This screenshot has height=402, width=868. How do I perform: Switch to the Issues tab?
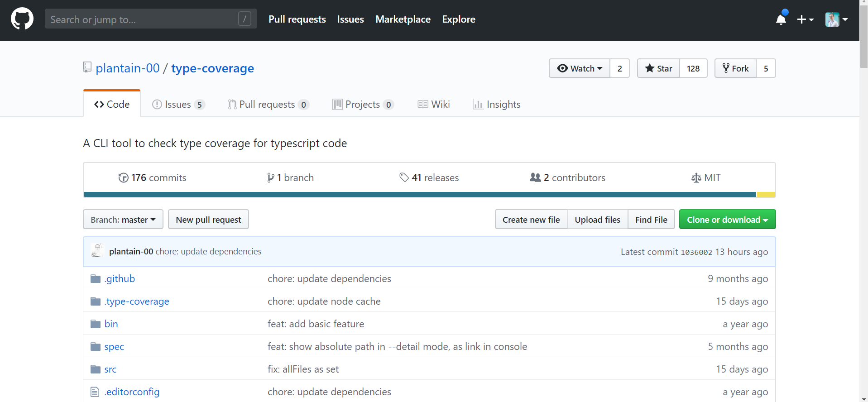[179, 104]
